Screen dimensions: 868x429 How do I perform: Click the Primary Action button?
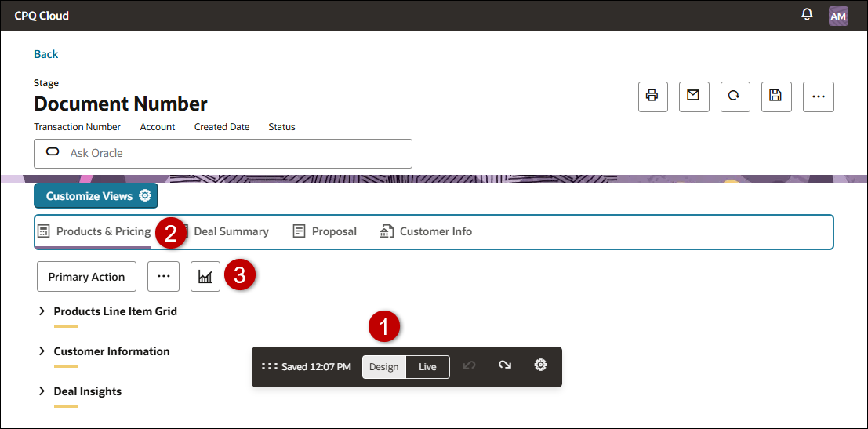coord(86,277)
